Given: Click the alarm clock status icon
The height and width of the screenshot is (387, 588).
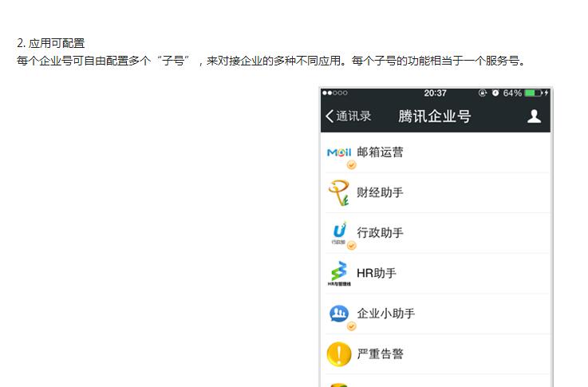Looking at the screenshot, I should tap(495, 93).
